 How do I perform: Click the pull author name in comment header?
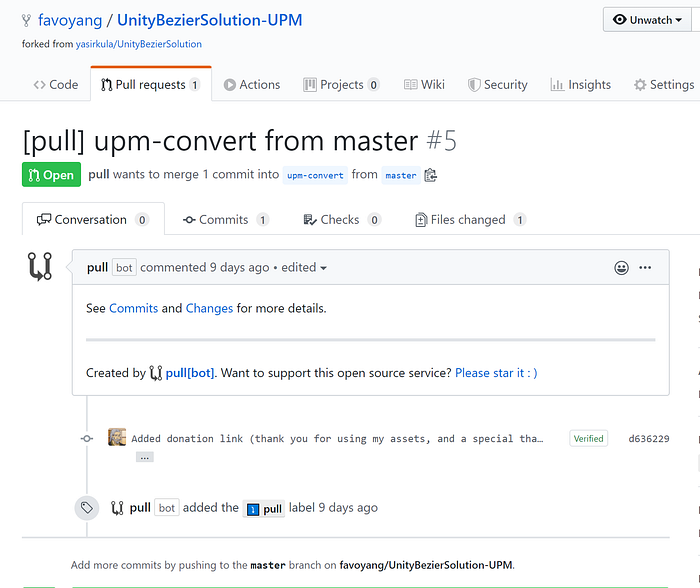click(97, 267)
